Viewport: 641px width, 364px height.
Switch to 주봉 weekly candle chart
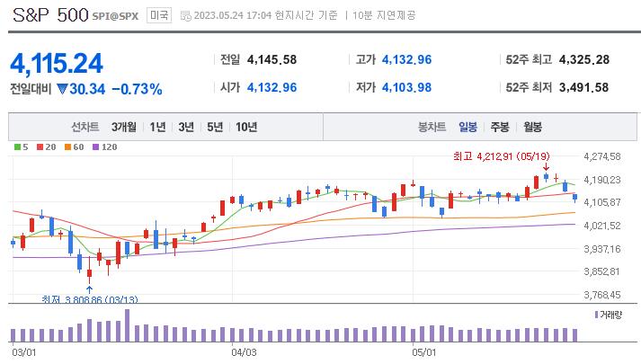coord(500,127)
